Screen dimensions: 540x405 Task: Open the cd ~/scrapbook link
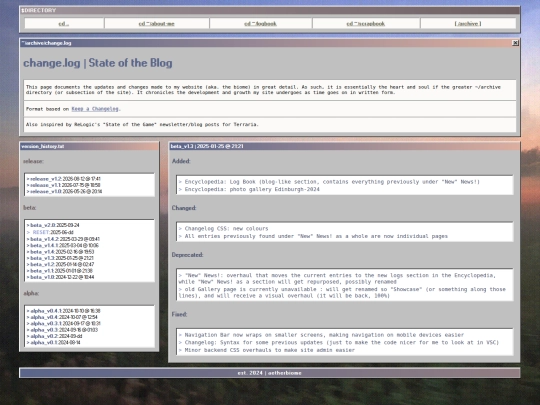coord(365,23)
